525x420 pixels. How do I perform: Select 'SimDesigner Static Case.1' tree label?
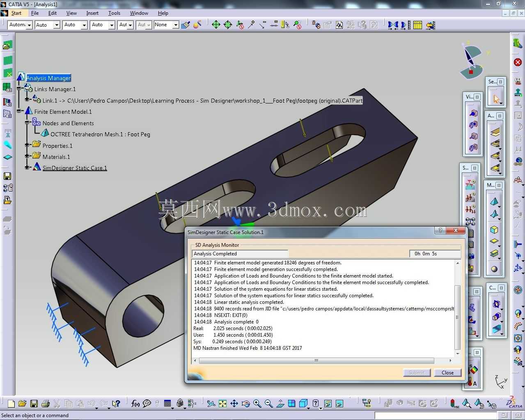point(75,168)
